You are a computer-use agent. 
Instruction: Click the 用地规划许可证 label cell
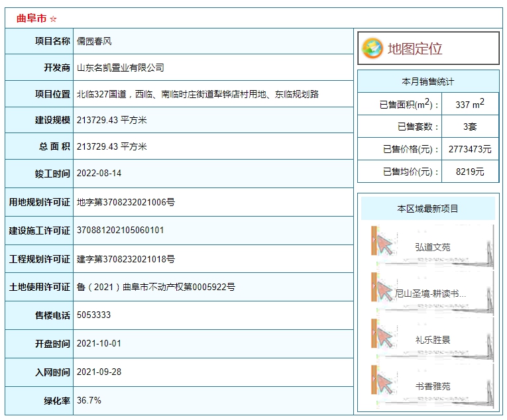(39, 202)
